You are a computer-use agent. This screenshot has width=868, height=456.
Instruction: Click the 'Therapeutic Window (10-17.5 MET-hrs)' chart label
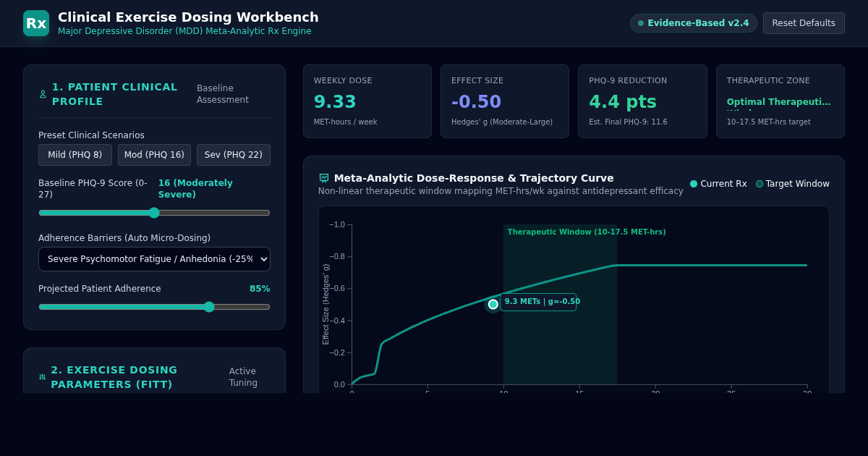[x=587, y=232]
